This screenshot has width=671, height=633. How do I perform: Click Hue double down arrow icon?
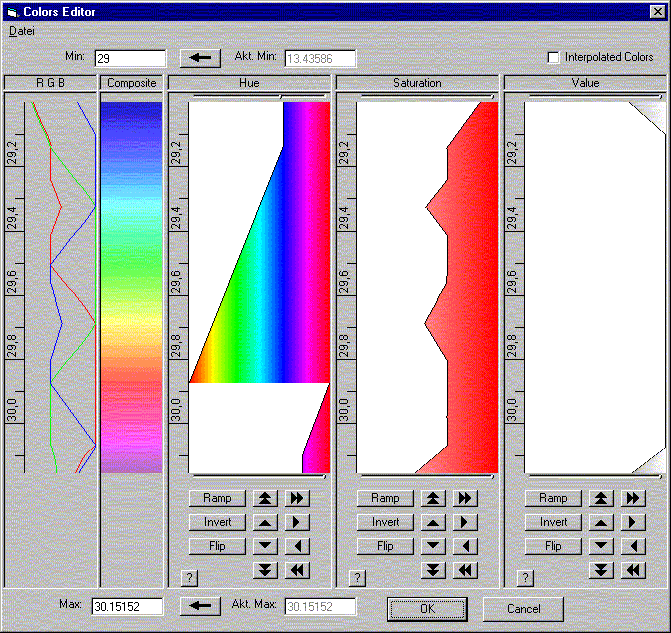(265, 570)
